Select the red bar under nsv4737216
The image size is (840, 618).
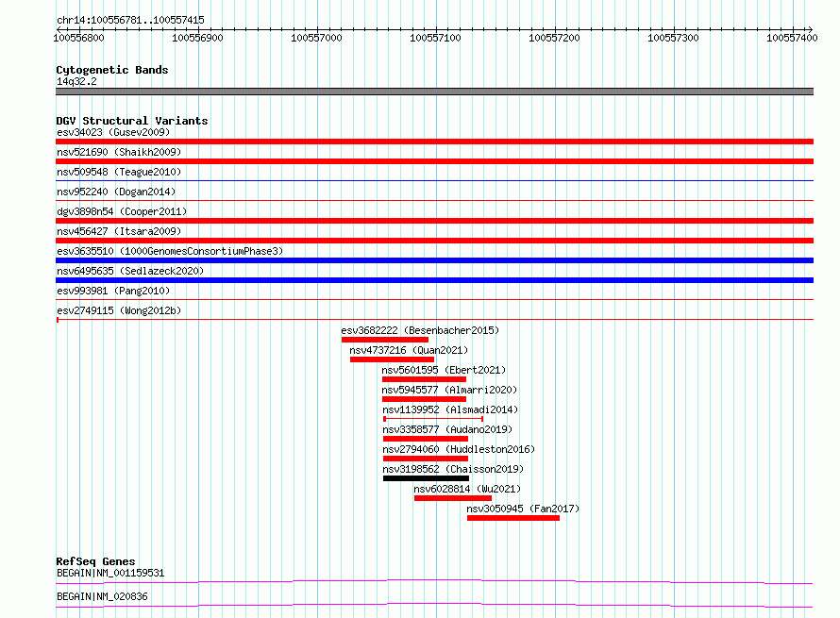coord(392,359)
